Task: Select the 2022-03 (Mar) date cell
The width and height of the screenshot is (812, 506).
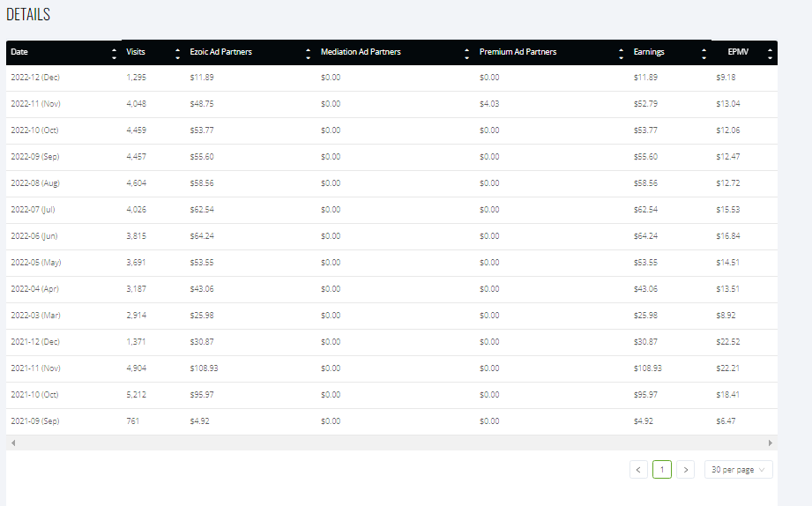Action: (x=35, y=315)
